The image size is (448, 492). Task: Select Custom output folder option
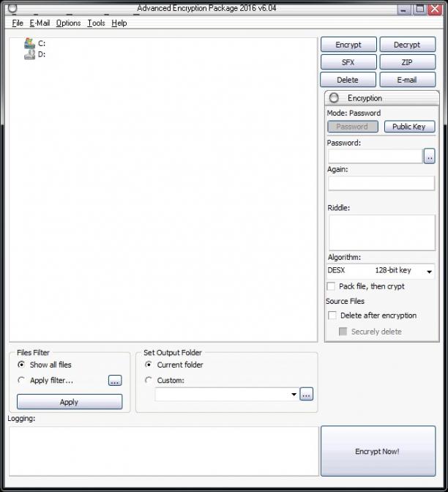tap(149, 380)
